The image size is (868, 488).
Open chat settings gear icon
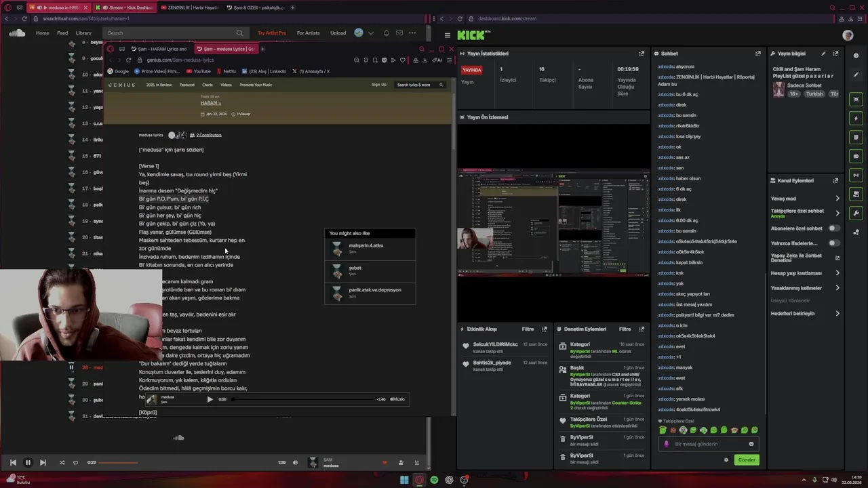coord(726,460)
